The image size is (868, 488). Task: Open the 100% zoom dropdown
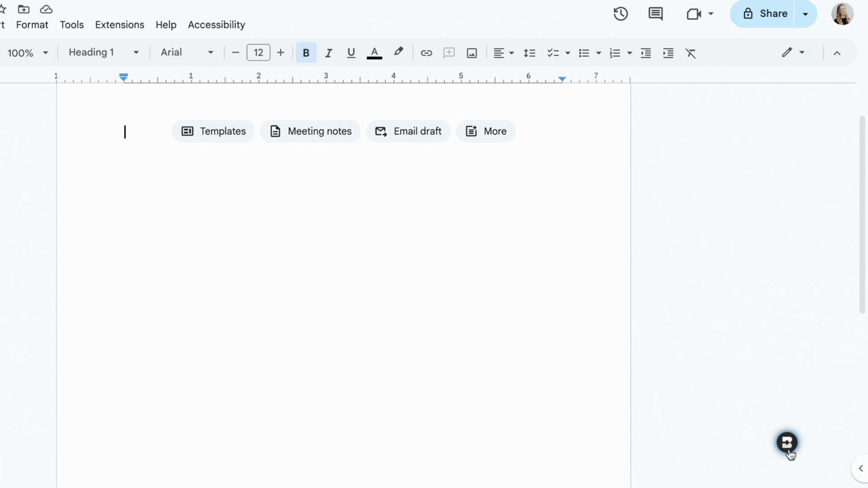pyautogui.click(x=27, y=53)
